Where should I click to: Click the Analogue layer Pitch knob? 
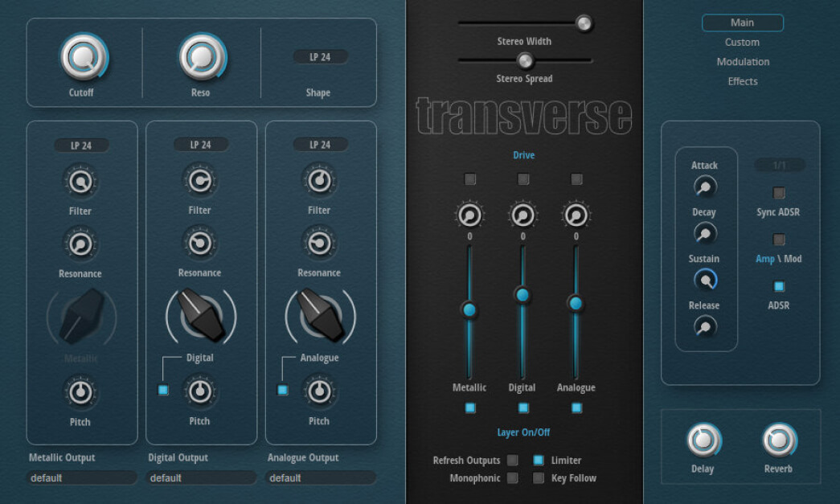319,391
